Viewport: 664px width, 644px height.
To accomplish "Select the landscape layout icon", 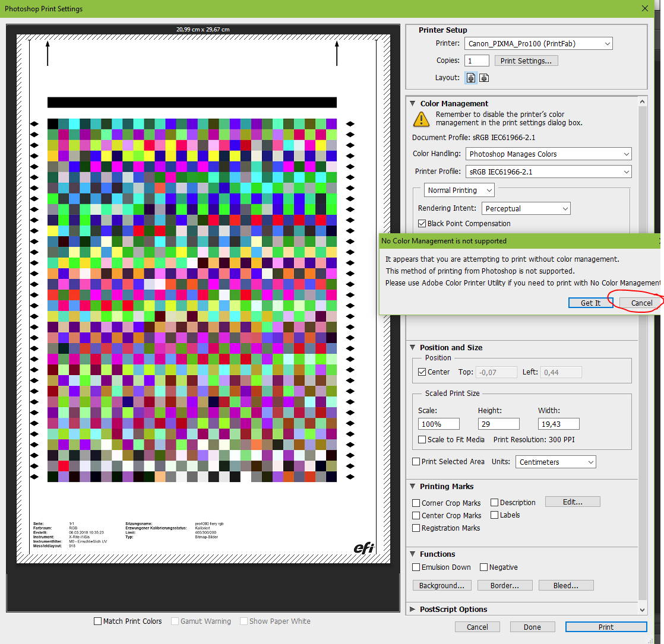I will [x=484, y=78].
